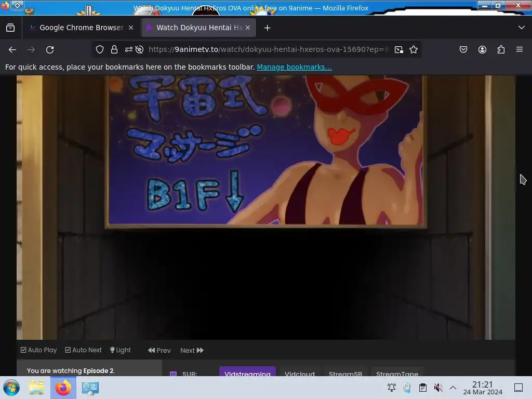Open video in Picture-in-Picture mode
The width and height of the screenshot is (532, 399).
pyautogui.click(x=399, y=49)
